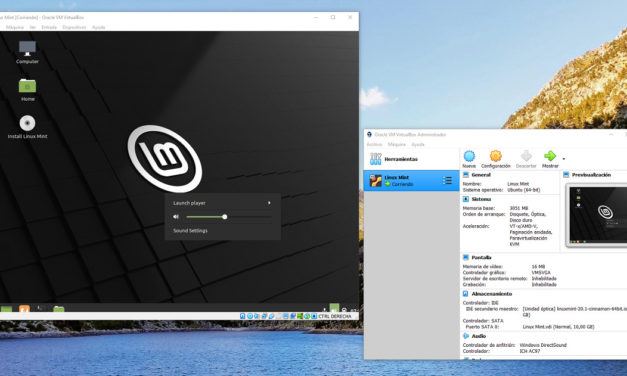627x376 pixels.
Task: Click the Sistema section header
Action: coord(481,199)
